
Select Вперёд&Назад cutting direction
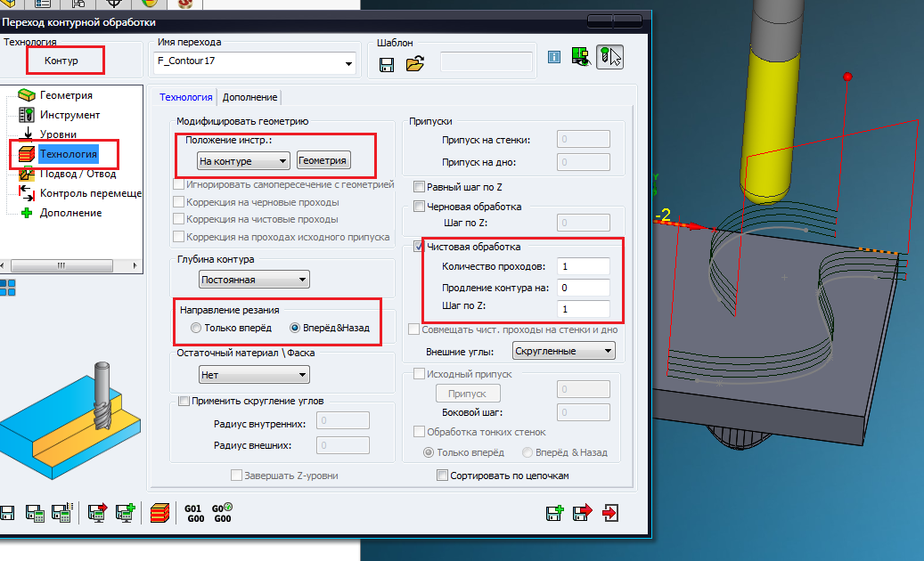pos(295,328)
